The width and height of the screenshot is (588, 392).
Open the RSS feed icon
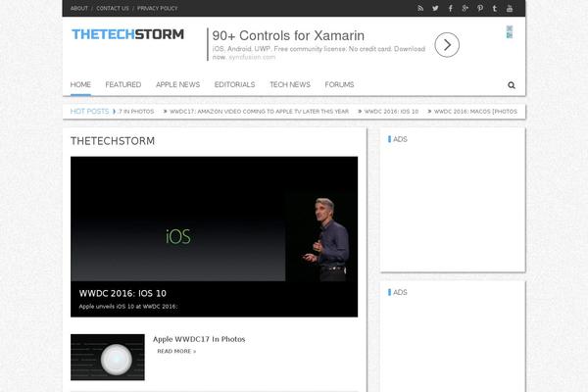[420, 8]
